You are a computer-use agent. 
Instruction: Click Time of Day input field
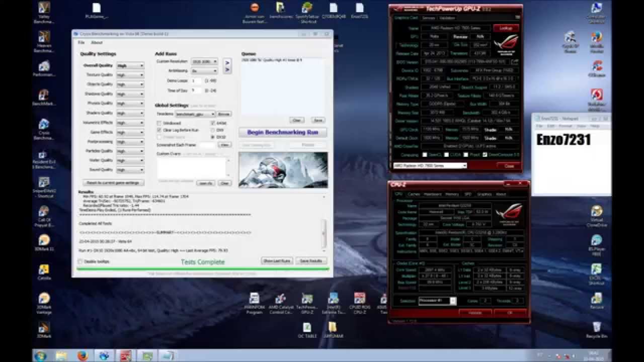[197, 90]
